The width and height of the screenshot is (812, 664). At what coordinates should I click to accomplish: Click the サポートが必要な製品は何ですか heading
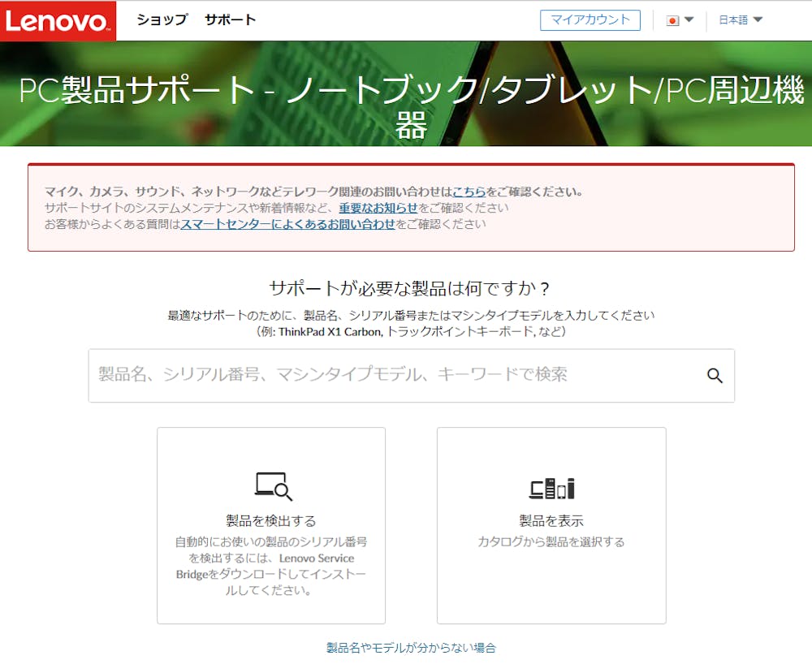pos(409,288)
